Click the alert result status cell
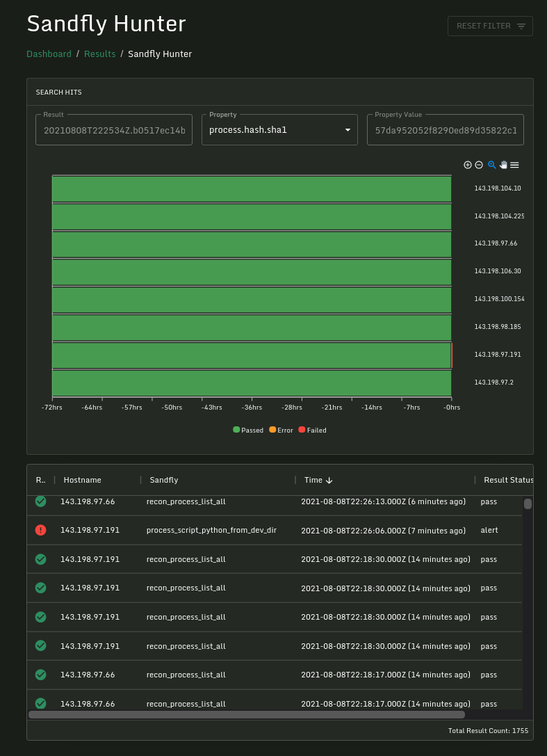This screenshot has height=756, width=547. pos(489,531)
